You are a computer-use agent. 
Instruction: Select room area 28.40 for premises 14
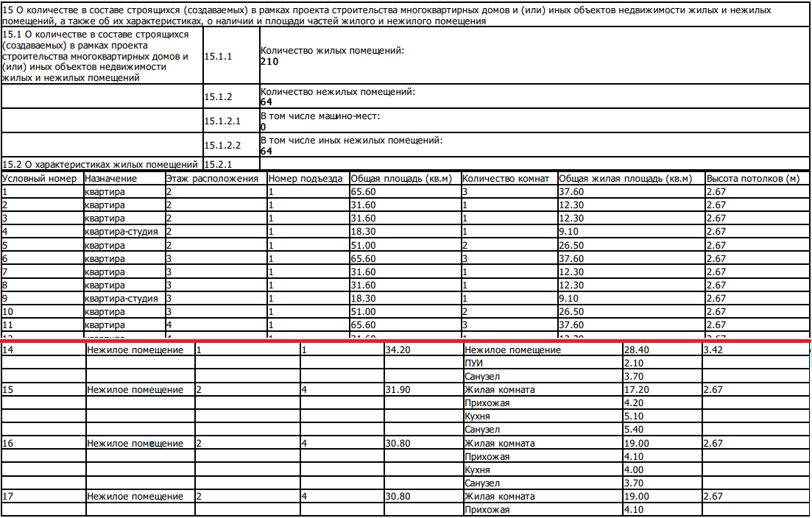pyautogui.click(x=637, y=350)
